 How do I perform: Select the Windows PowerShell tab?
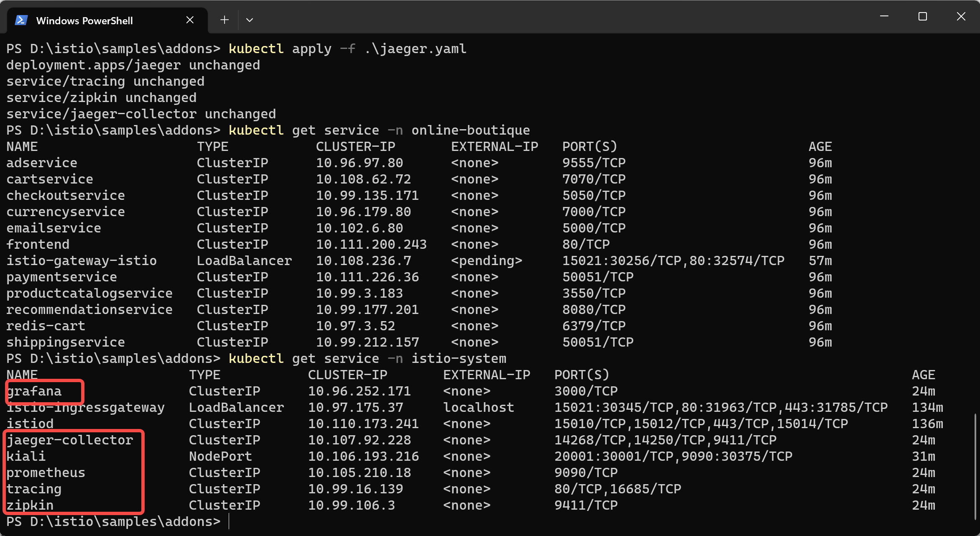[107, 20]
